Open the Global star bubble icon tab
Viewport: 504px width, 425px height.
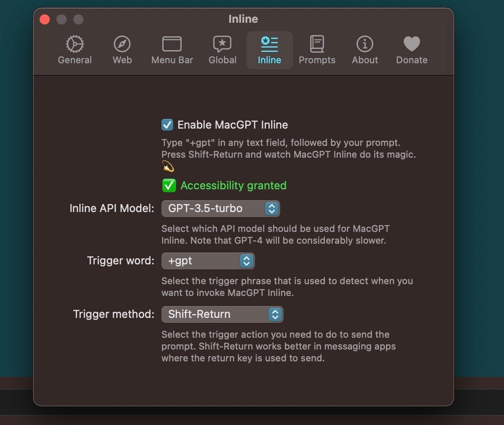point(222,44)
